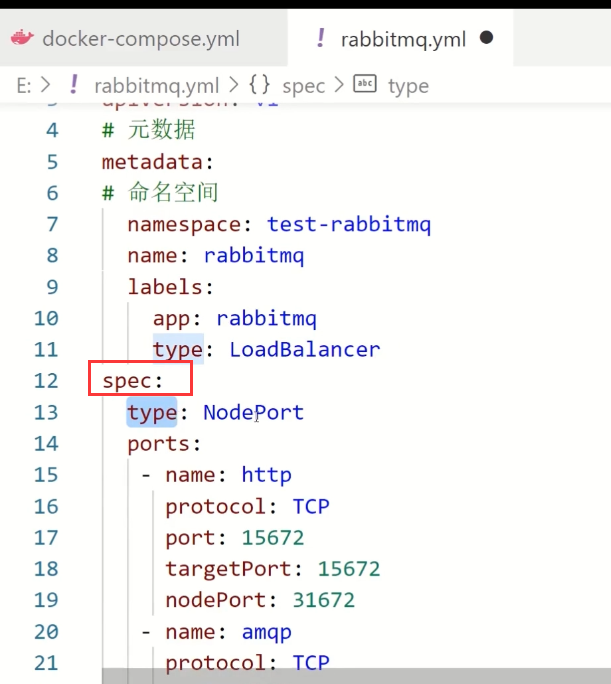Click the selected 'type' key on line 13
Screen dimensions: 611x684
pos(152,412)
